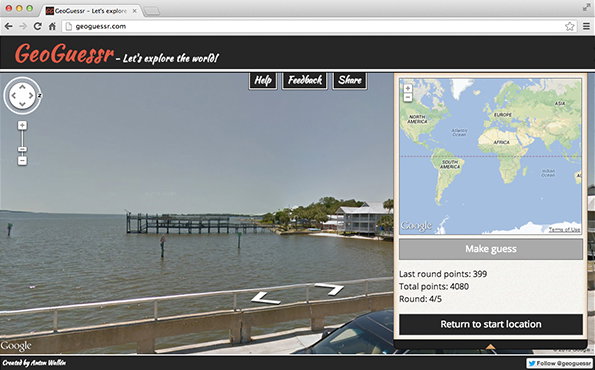
Task: Zoom out on the guess map
Action: [x=408, y=97]
